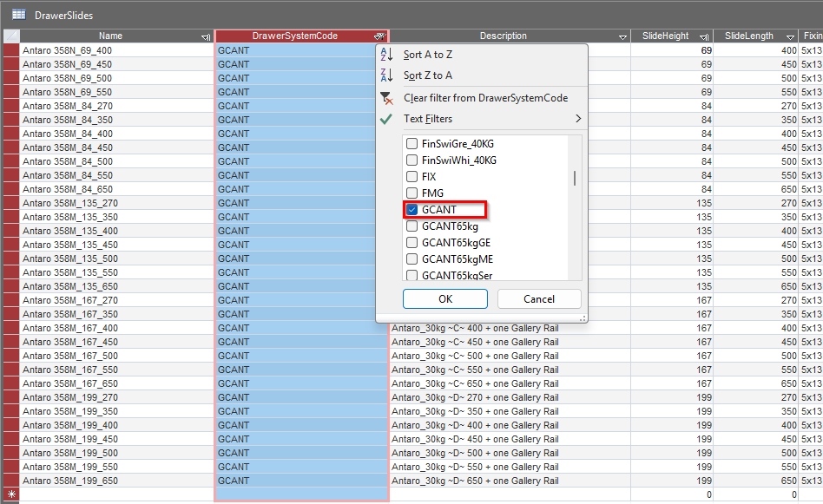
Task: Click the Sort Z to A icon
Action: tap(386, 75)
